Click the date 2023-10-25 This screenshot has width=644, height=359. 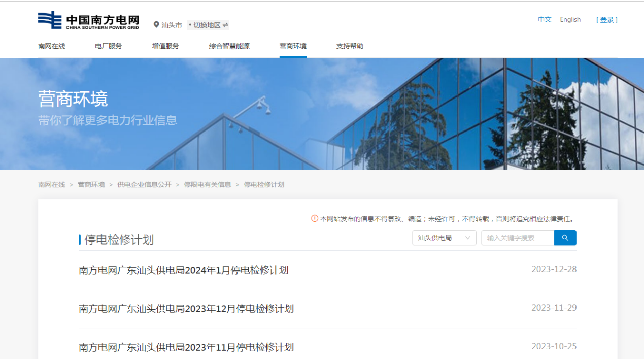tap(554, 346)
